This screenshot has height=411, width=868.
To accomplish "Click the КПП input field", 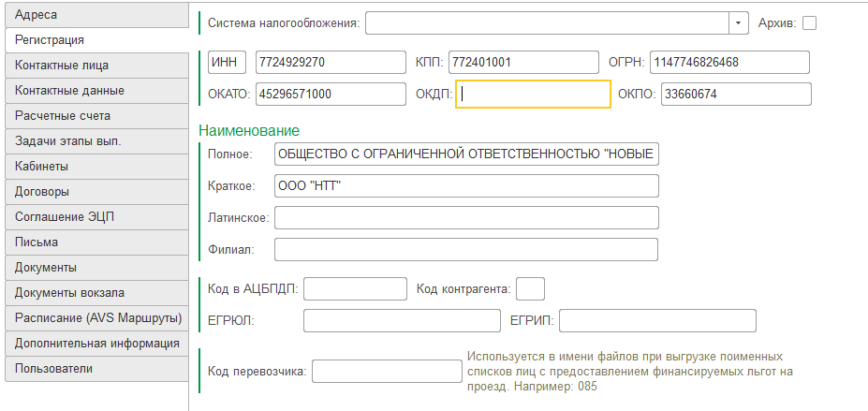I will 522,62.
